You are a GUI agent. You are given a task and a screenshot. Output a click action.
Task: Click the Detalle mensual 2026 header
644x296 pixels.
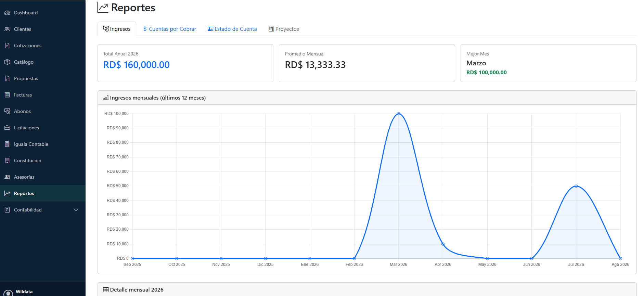coord(367,289)
